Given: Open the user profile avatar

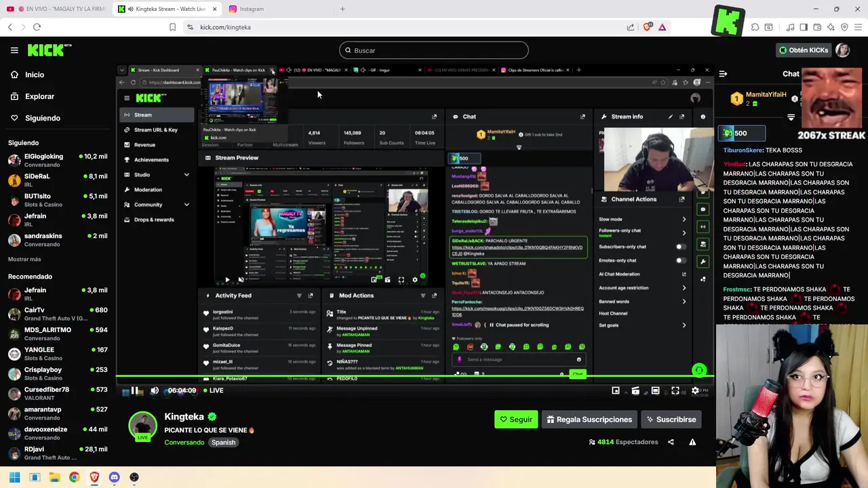Looking at the screenshot, I should pyautogui.click(x=842, y=50).
